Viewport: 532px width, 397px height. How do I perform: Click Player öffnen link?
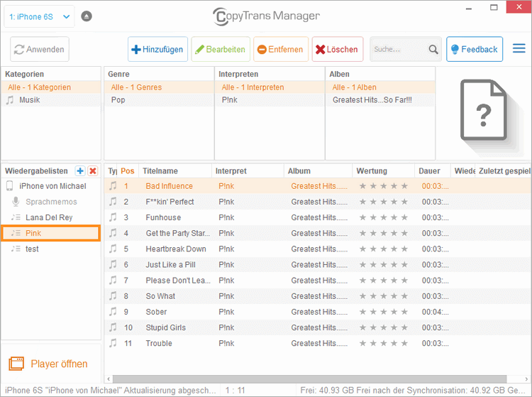tap(59, 364)
